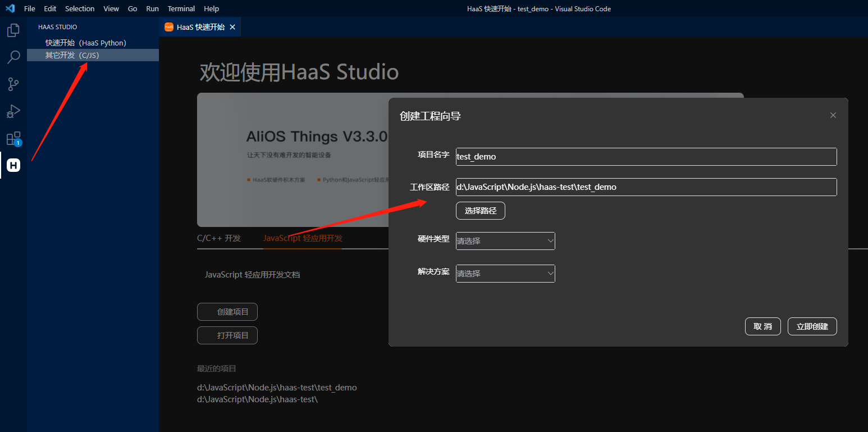Open the Terminal menu

coord(181,8)
